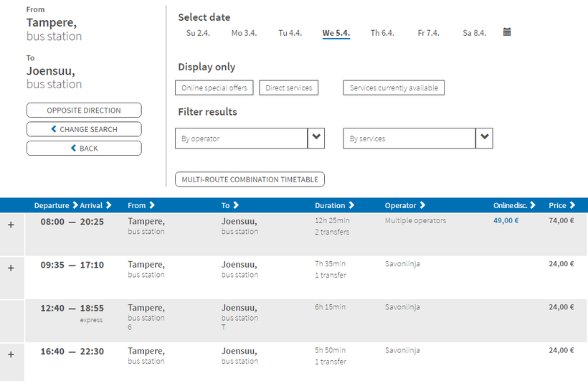Select date Th 6.4.
588x381 pixels.
coord(382,33)
